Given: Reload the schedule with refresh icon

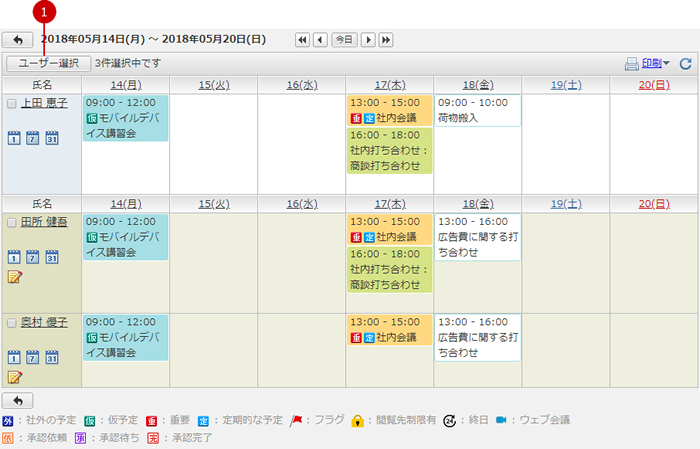Looking at the screenshot, I should (x=686, y=64).
